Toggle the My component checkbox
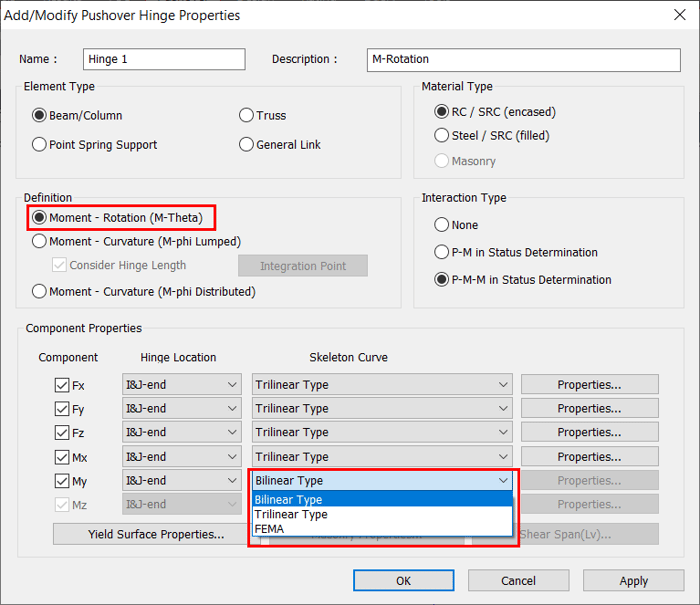This screenshot has width=700, height=605. tap(62, 481)
